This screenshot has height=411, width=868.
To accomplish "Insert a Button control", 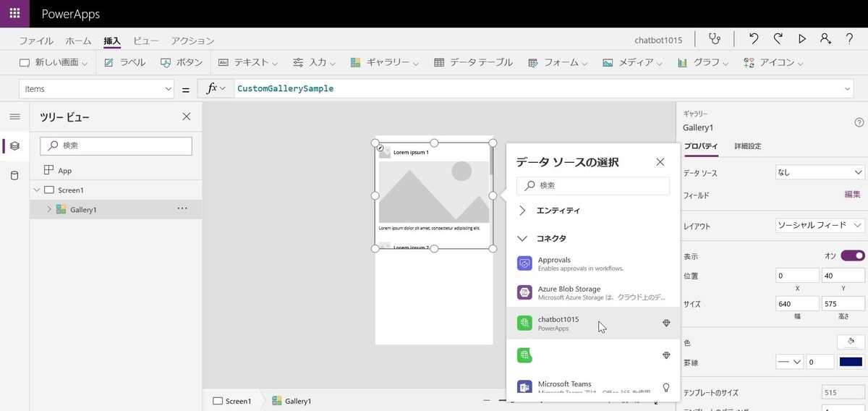I will tap(182, 63).
